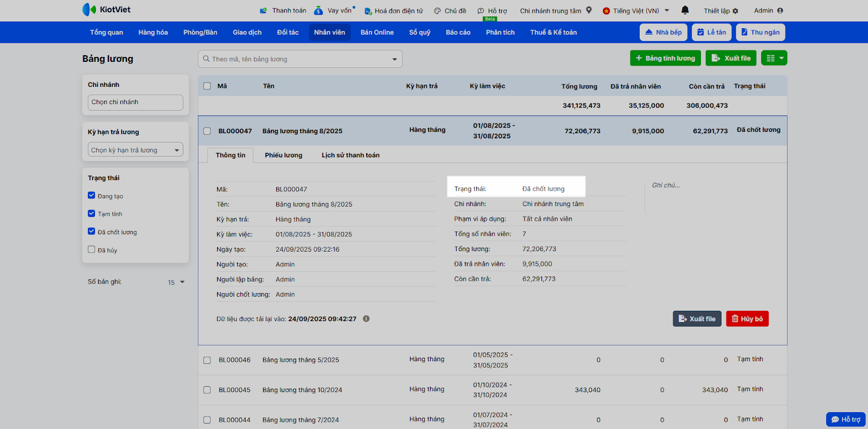Open the Số bản ghi count dropdown
The width and height of the screenshot is (868, 429).
tap(176, 282)
